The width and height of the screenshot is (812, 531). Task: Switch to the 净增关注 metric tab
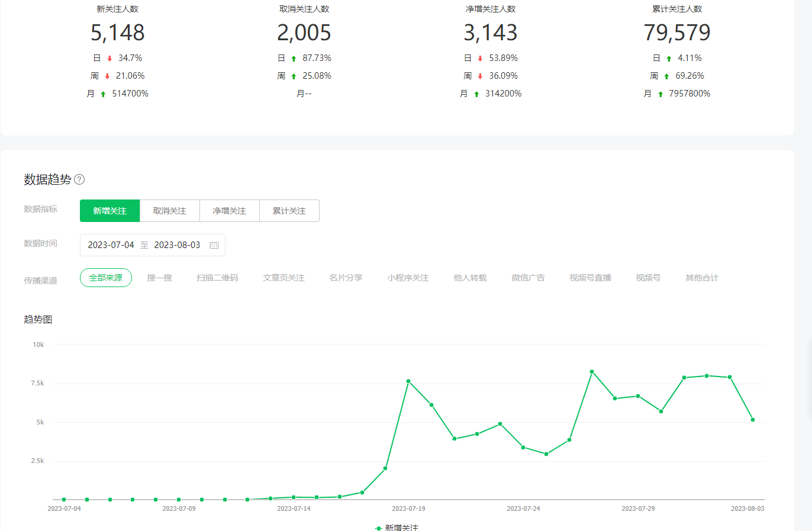(229, 211)
